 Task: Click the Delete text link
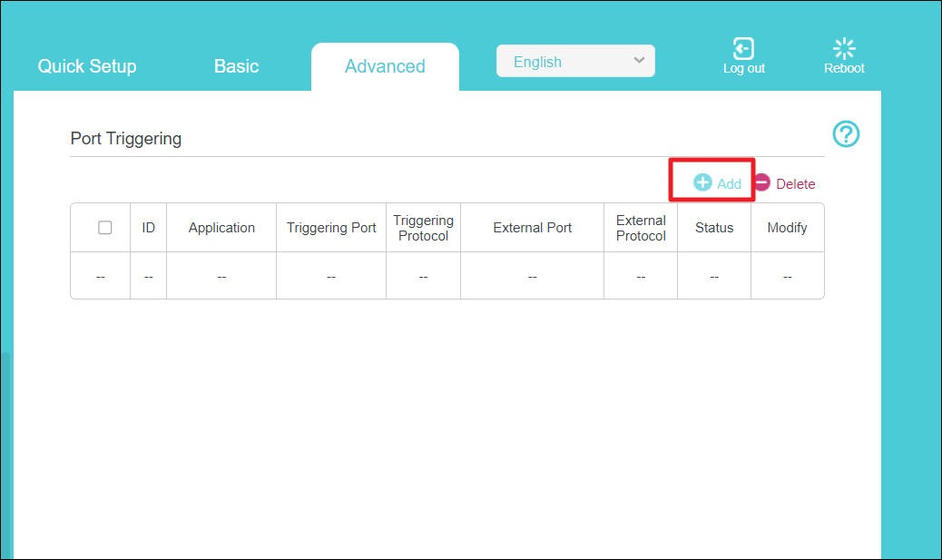click(x=795, y=183)
